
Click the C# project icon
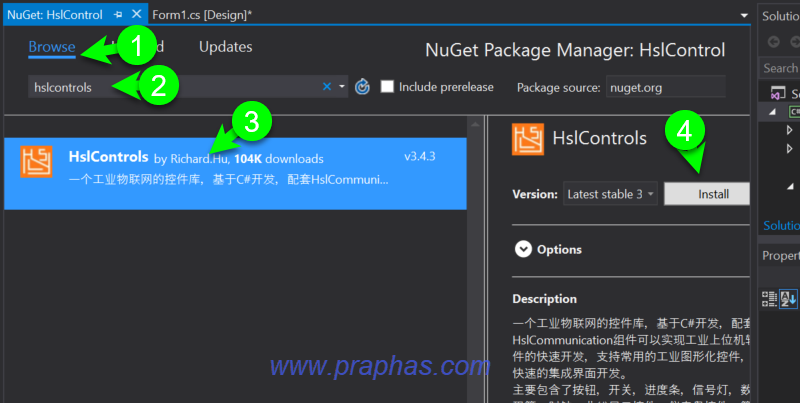pos(794,112)
